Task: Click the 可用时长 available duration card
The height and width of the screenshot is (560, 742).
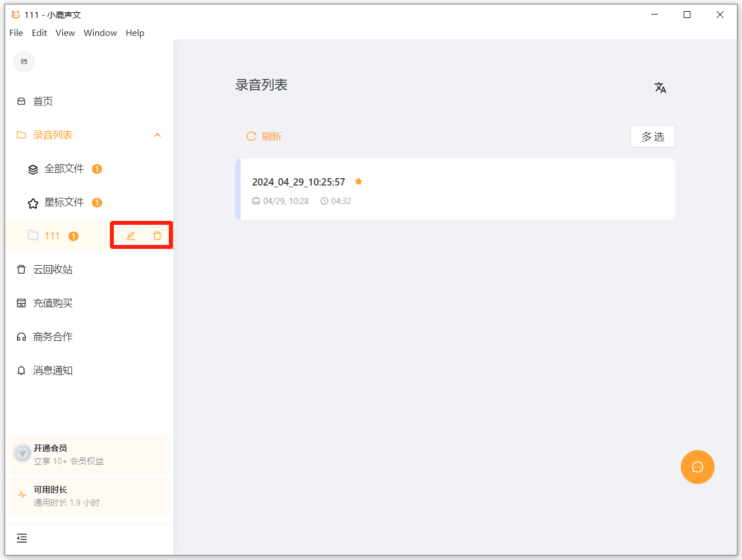Action: (x=89, y=496)
